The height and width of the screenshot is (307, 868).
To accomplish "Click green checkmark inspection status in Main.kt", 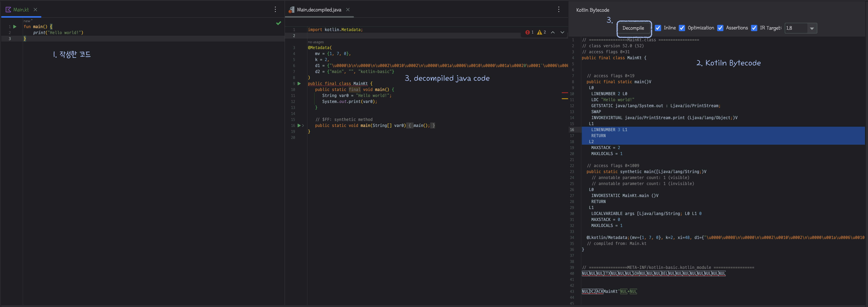I will coord(278,23).
